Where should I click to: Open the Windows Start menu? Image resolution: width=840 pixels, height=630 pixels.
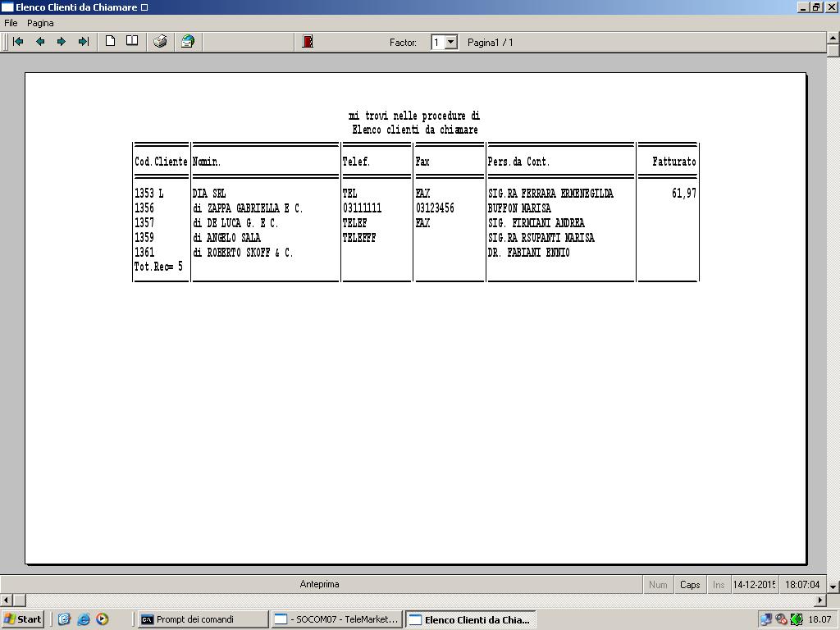23,619
